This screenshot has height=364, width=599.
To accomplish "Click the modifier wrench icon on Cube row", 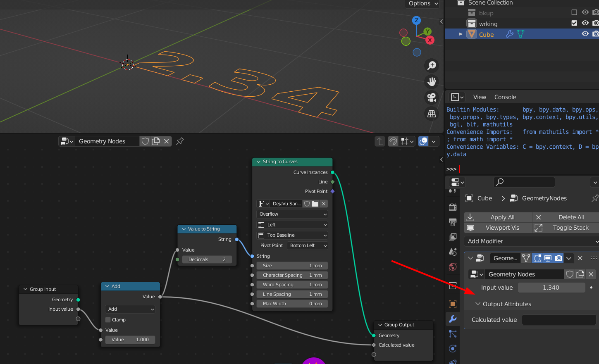I will tap(510, 34).
